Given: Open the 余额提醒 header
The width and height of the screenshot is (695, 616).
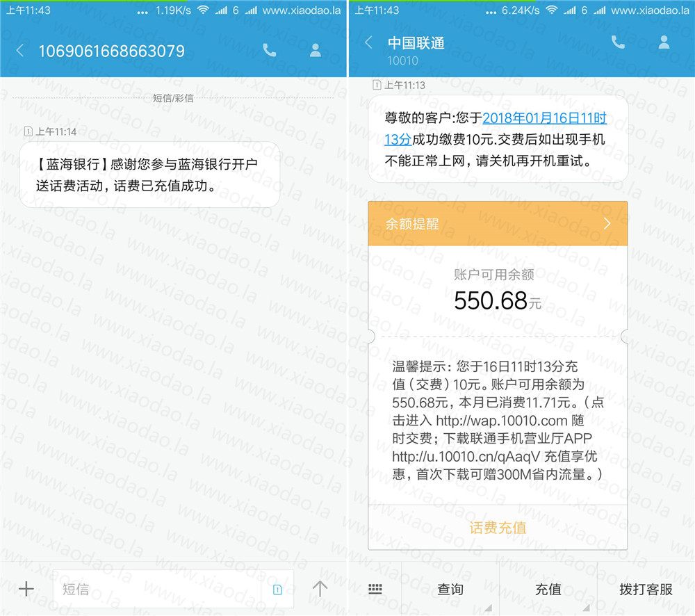Looking at the screenshot, I should point(498,223).
